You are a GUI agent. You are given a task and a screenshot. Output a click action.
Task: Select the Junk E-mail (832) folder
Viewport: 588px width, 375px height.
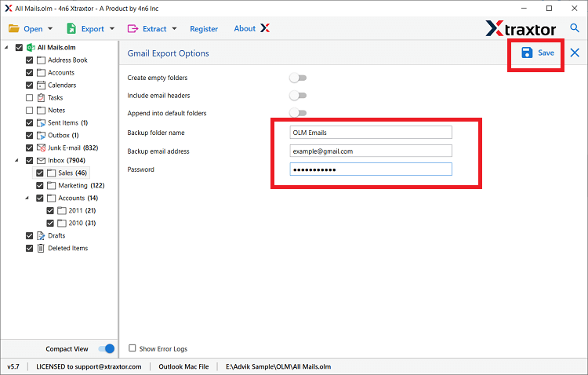point(73,148)
